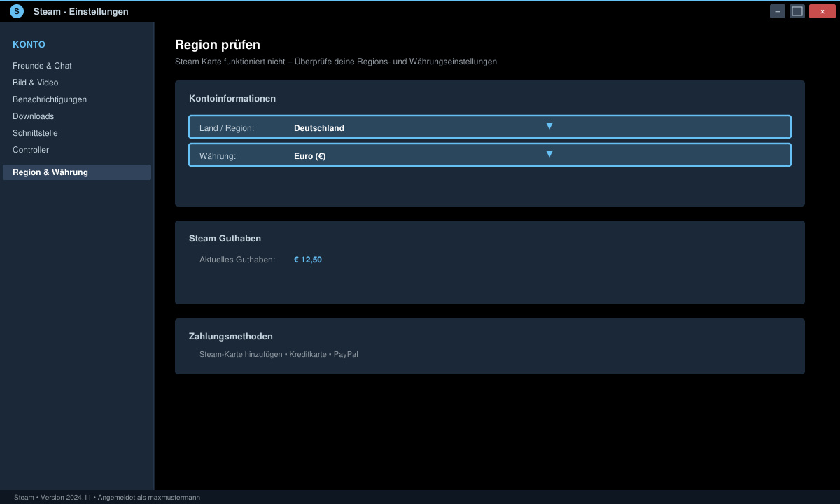Click the Kontoinformationen section title
The image size is (840, 504).
pos(232,99)
